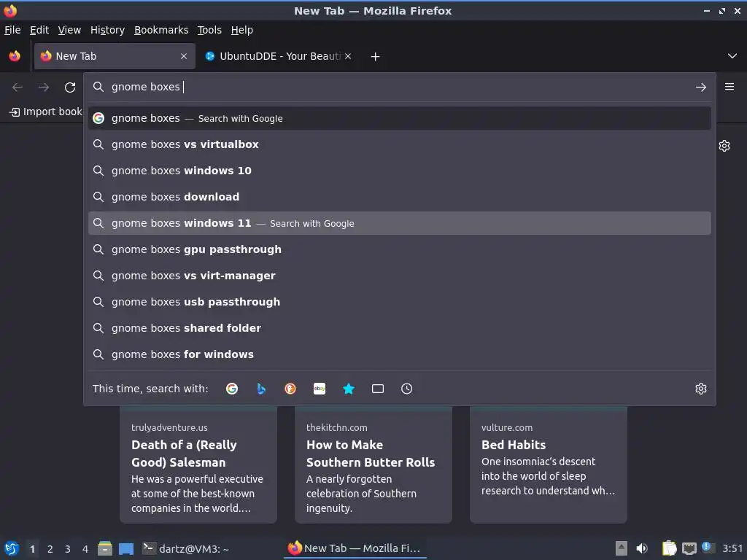Click in the address bar text field
This screenshot has width=747, height=560.
click(400, 87)
